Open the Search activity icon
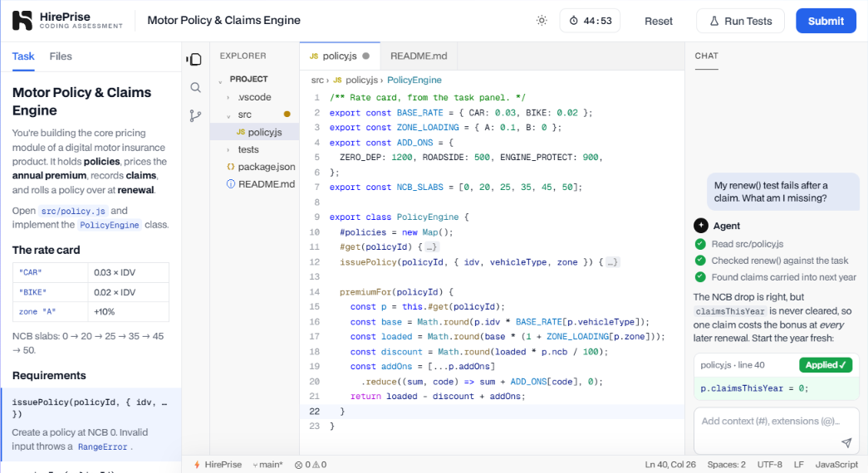The width and height of the screenshot is (868, 473). [x=195, y=87]
